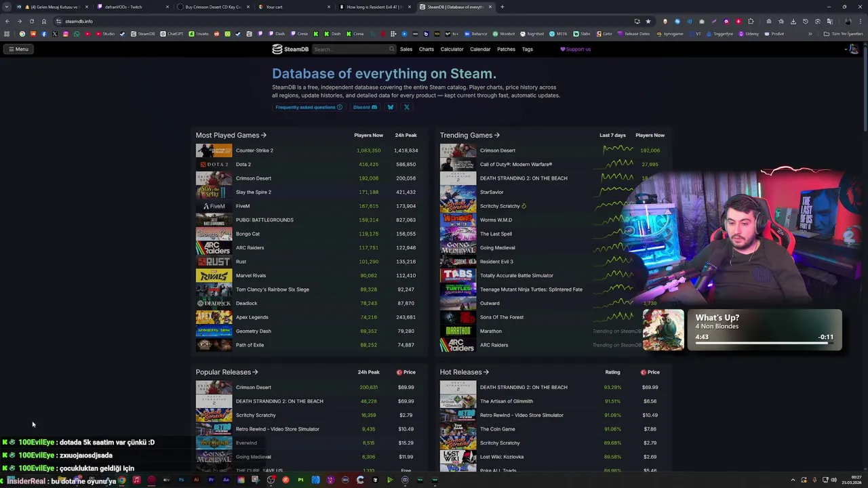868x488 pixels.
Task: Open The Artisan of Glimmith entry
Action: [507, 401]
